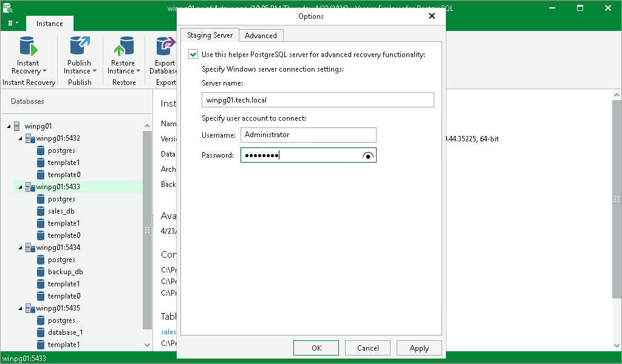The image size is (622, 364).
Task: Click template1 database icon under winpg01:5432
Action: [41, 163]
